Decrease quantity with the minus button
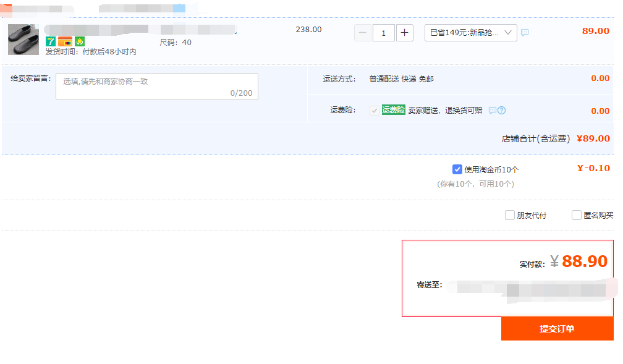 coord(363,33)
